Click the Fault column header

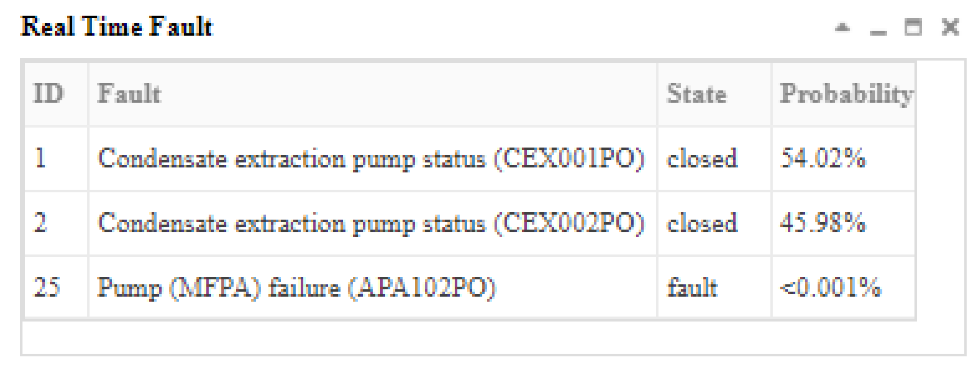[129, 94]
